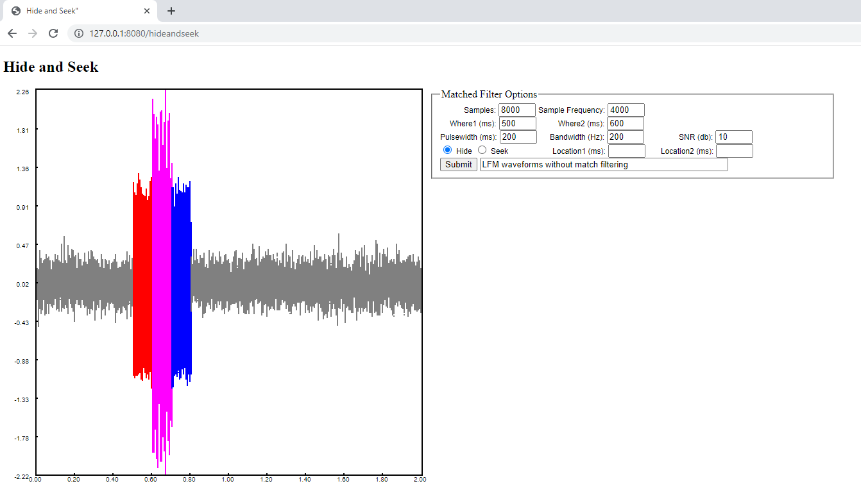This screenshot has height=504, width=861.
Task: Close the Hide and Seek browser tab
Action: 147,11
